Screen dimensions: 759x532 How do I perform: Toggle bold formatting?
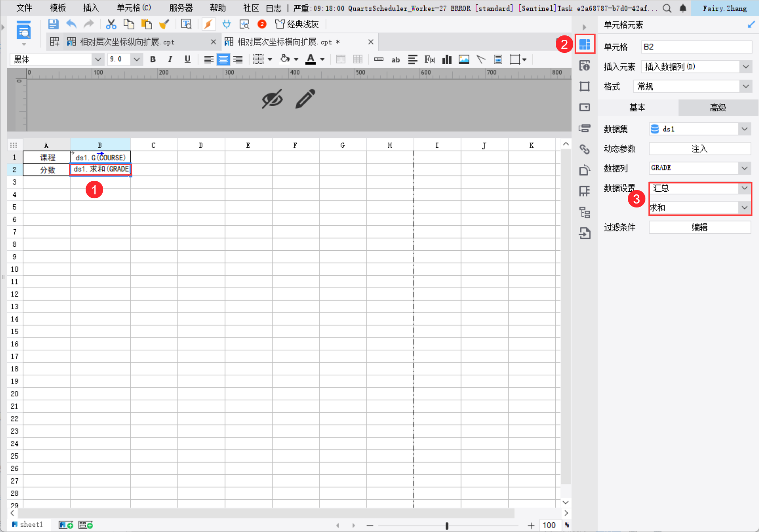point(153,59)
